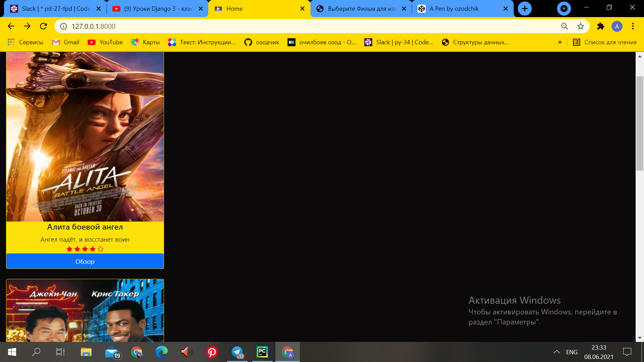Click the vertical scrollbar thumb

click(x=640, y=123)
